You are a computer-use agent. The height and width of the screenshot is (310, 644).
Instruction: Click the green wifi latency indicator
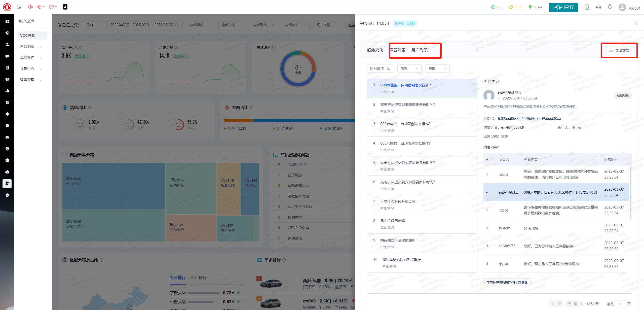click(535, 7)
